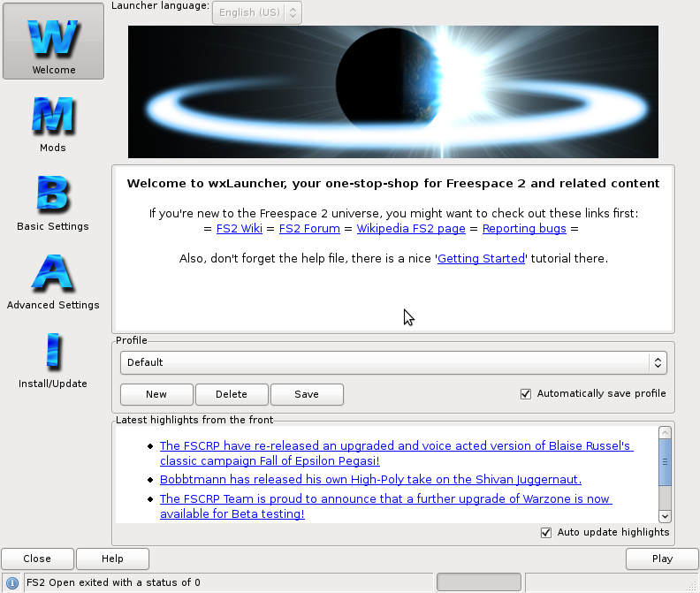Toggle Automatically save profile checkbox

[x=526, y=394]
